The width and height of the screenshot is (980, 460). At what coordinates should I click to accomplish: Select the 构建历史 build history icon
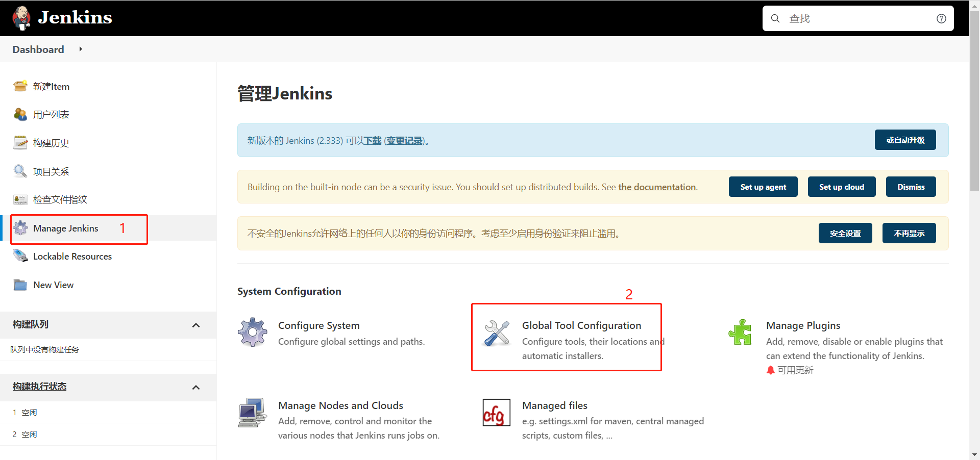(x=20, y=143)
